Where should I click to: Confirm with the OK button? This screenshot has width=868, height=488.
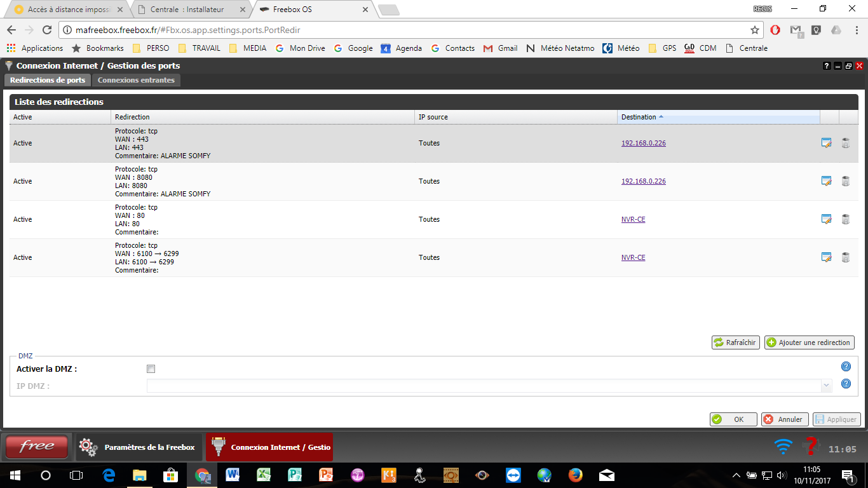coord(733,419)
